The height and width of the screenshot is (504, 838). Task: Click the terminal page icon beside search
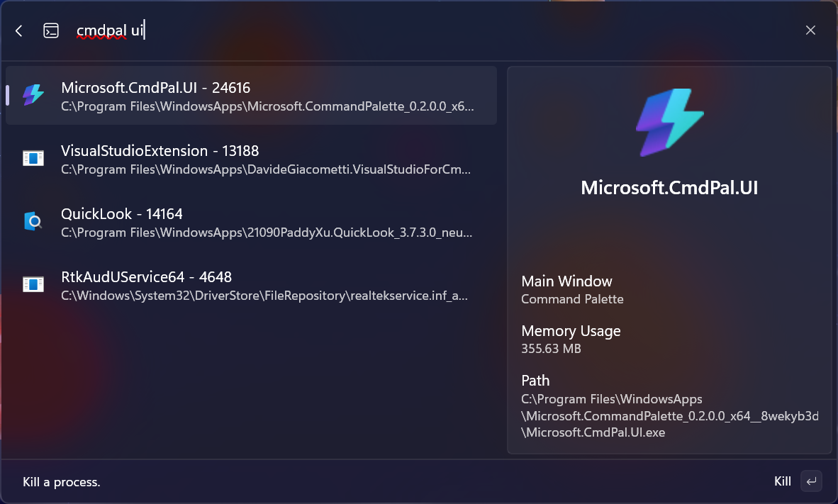click(x=51, y=30)
